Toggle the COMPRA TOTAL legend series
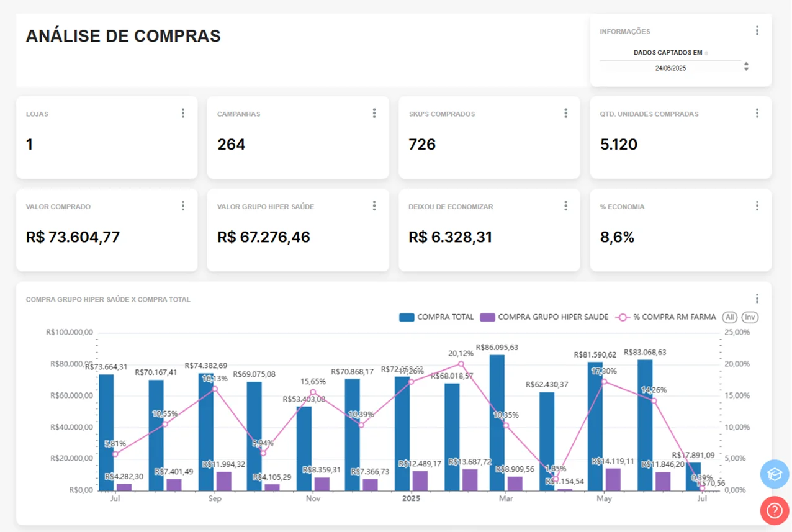 pyautogui.click(x=437, y=317)
